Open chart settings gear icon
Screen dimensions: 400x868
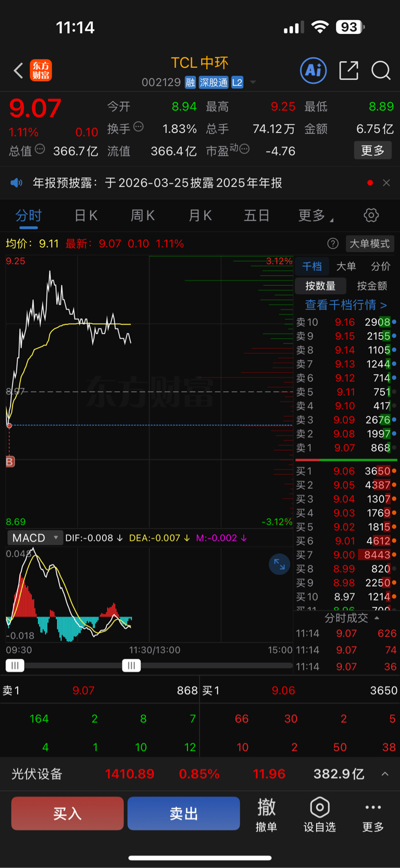pyautogui.click(x=371, y=215)
